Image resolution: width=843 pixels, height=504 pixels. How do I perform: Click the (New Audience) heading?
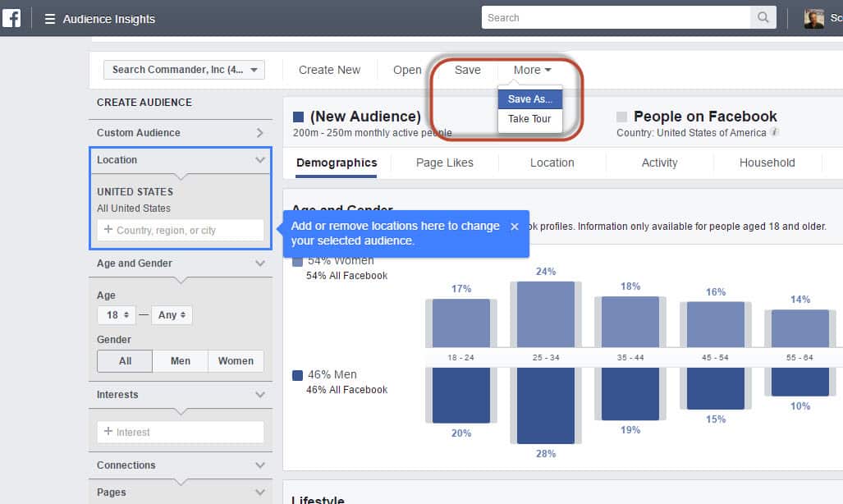click(x=365, y=117)
